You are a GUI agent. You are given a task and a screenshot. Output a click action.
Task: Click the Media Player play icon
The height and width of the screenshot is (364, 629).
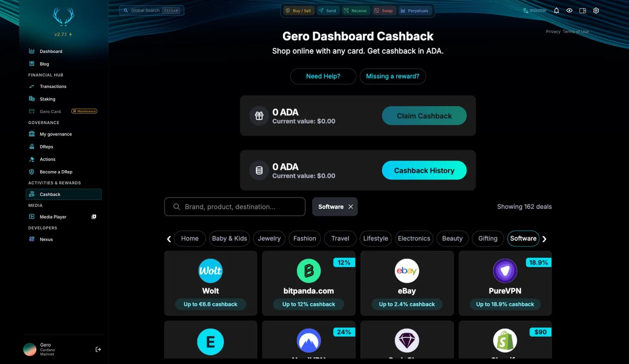click(x=32, y=217)
